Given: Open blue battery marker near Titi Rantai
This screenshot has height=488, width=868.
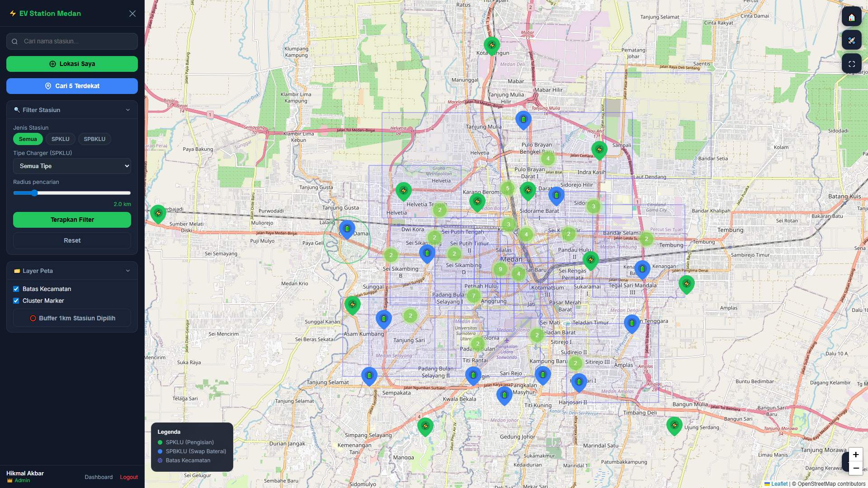Looking at the screenshot, I should 473,376.
